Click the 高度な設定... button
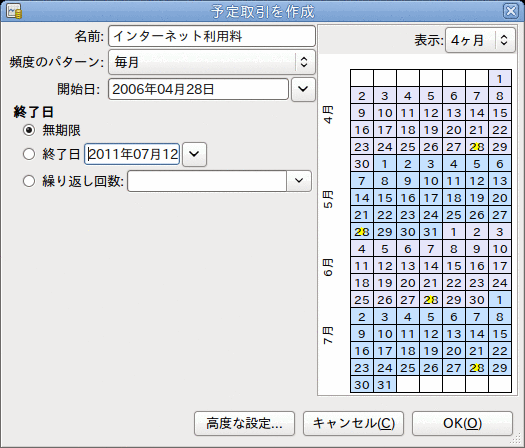The width and height of the screenshot is (525, 448). click(244, 424)
